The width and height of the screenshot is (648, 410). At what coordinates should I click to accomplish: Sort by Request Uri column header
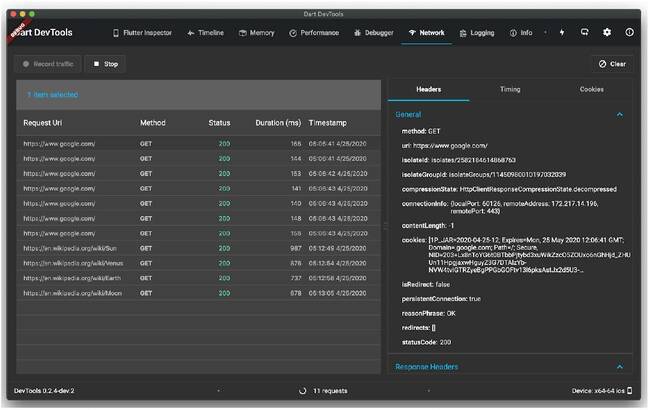click(x=43, y=123)
